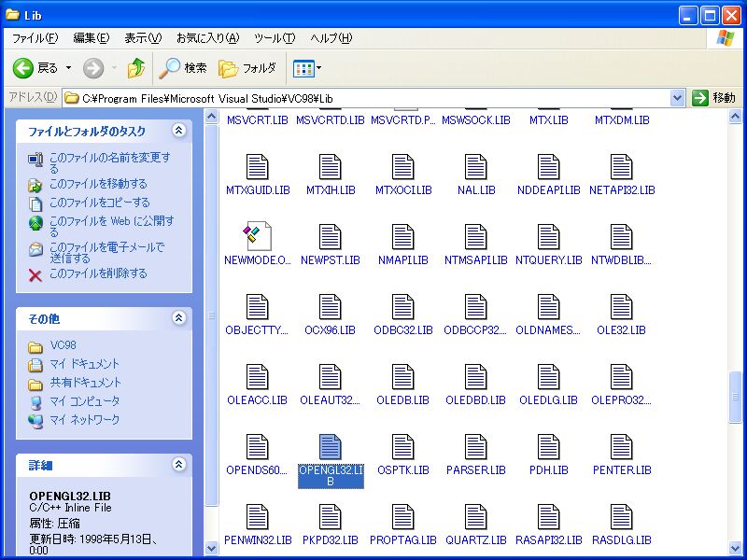Screen dimensions: 747x560
Task: Select the PENTER.LIB file icon
Action: tap(621, 447)
